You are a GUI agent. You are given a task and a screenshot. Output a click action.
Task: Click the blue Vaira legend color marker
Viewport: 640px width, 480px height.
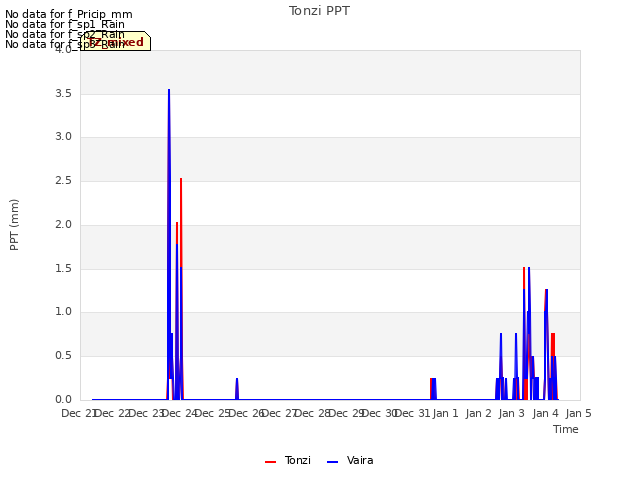[333, 462]
